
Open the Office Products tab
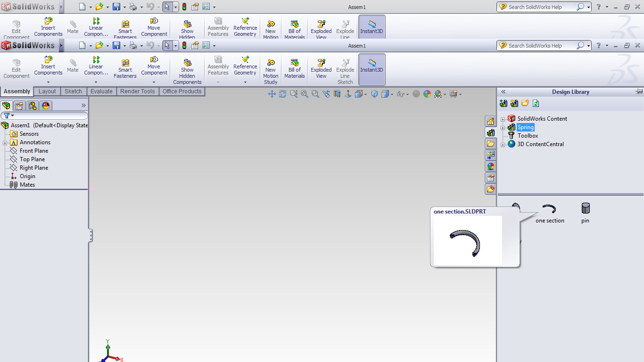coord(182,91)
